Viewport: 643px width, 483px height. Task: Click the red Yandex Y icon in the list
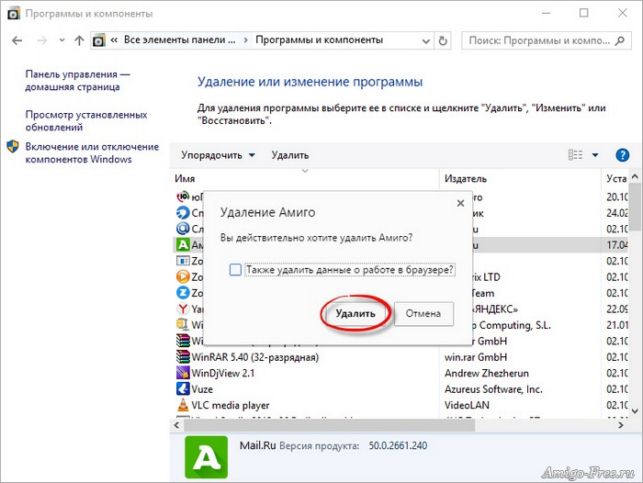coord(183,309)
